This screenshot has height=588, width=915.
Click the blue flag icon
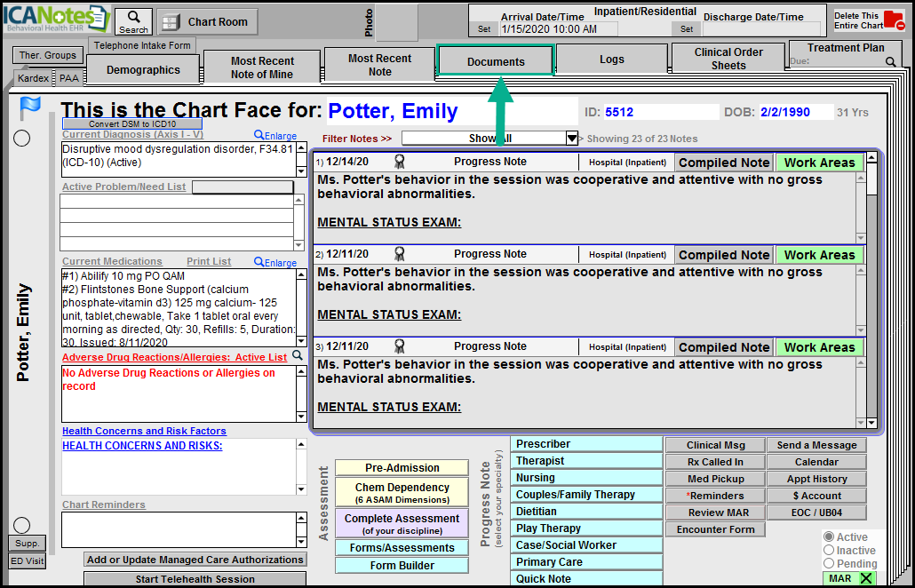[x=30, y=107]
